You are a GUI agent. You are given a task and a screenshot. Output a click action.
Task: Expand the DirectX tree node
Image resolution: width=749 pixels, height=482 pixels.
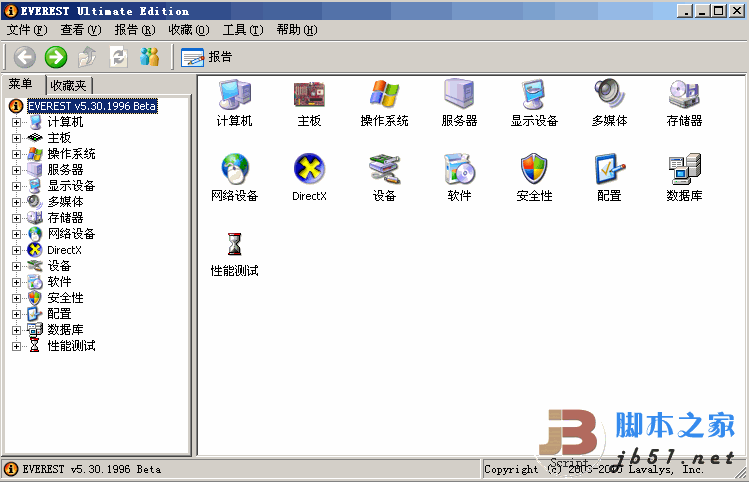[16, 250]
